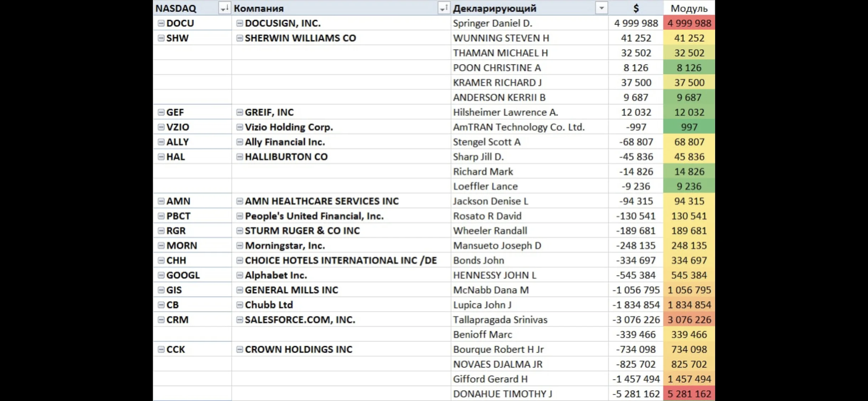
Task: Collapse the ALLY ticker group
Action: tap(161, 142)
